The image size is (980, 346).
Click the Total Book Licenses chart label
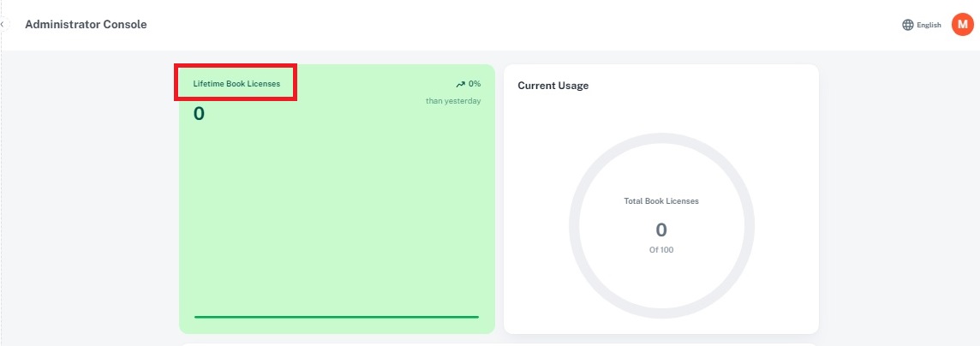[x=661, y=201]
